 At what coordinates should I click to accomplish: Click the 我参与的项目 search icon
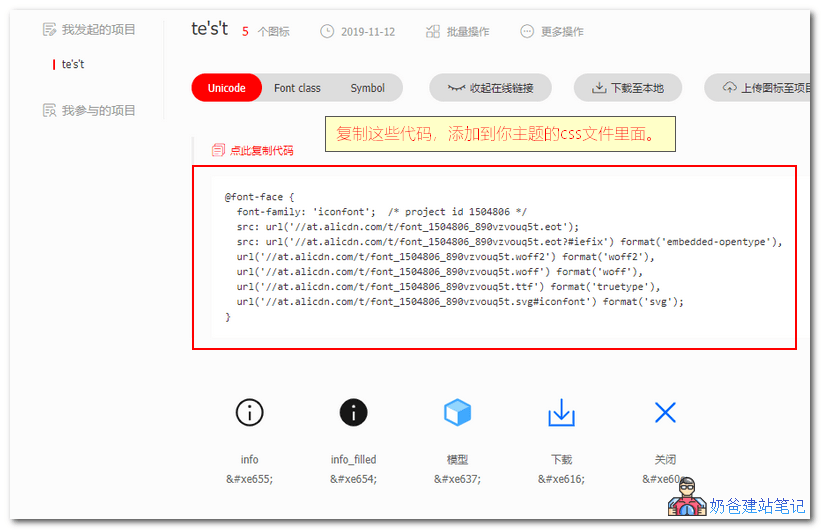tap(49, 111)
